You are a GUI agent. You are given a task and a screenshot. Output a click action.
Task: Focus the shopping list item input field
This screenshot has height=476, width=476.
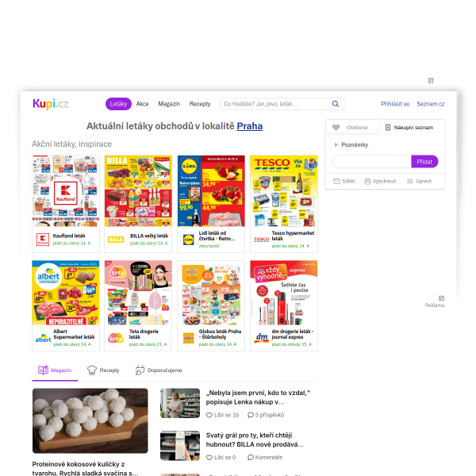(x=371, y=162)
